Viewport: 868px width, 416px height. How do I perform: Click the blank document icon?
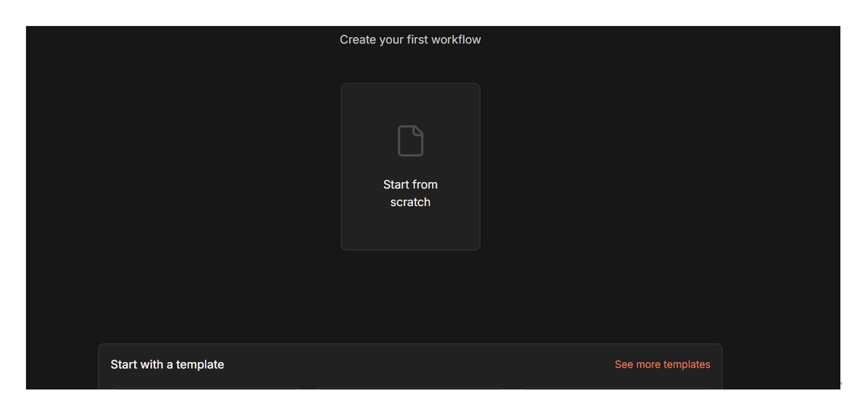[410, 141]
